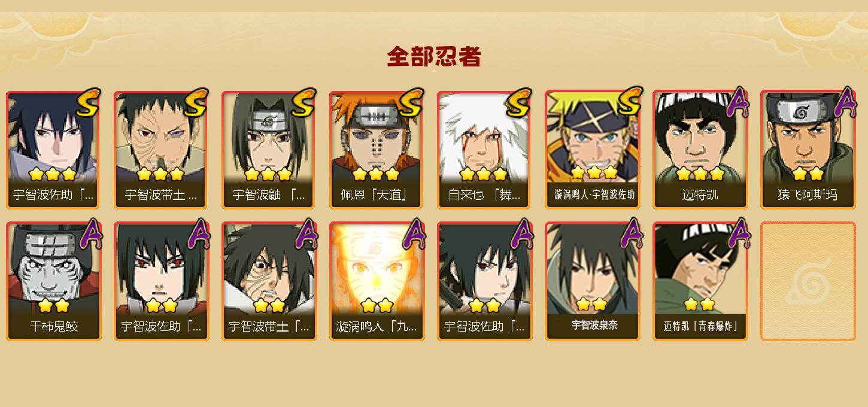Click the S rank badge on 自来也 card
This screenshot has height=407, width=868.
pyautogui.click(x=518, y=102)
